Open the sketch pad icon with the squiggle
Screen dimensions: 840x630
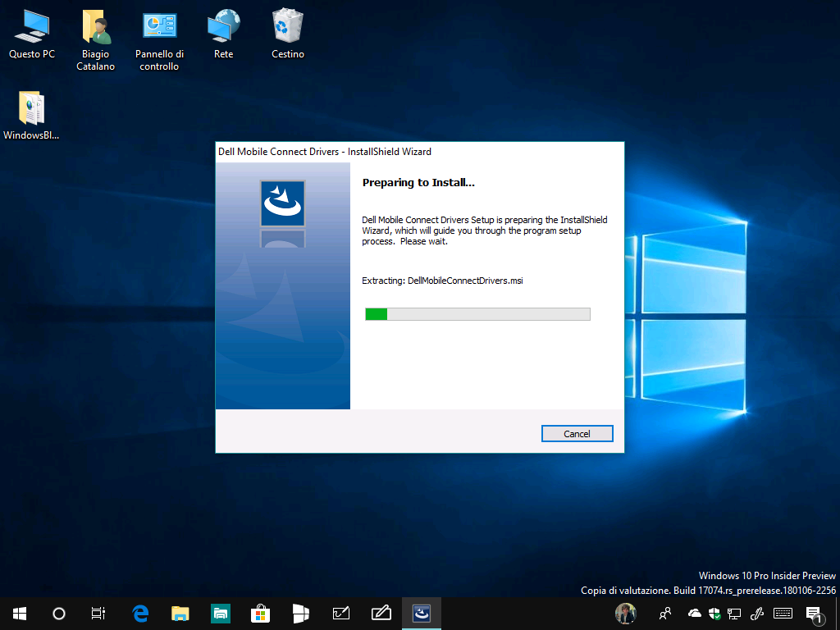(x=341, y=614)
